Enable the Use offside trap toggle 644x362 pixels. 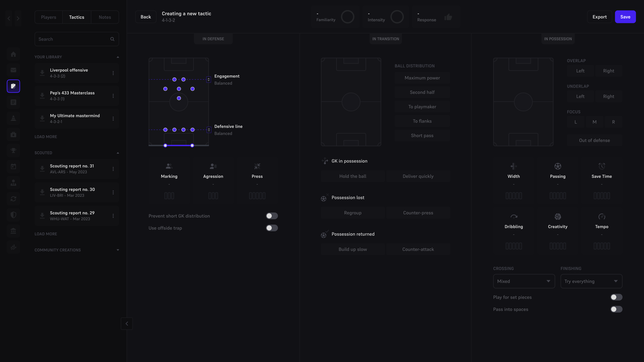coord(272,228)
